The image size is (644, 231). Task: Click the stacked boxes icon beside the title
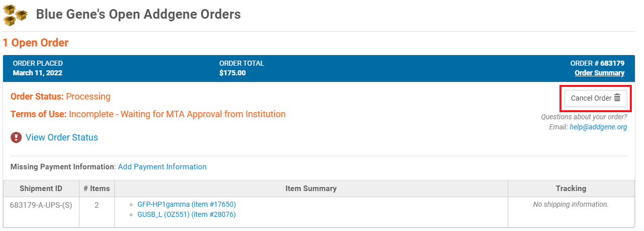click(x=15, y=14)
